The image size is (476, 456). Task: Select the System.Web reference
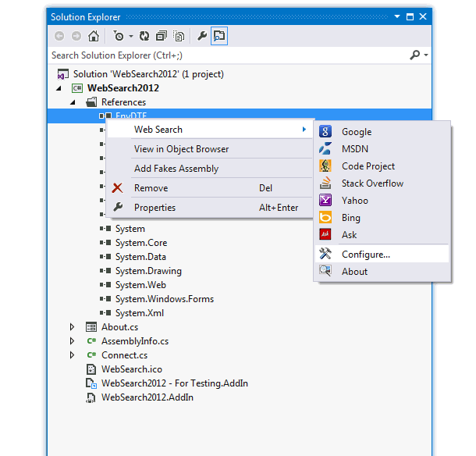pyautogui.click(x=140, y=285)
